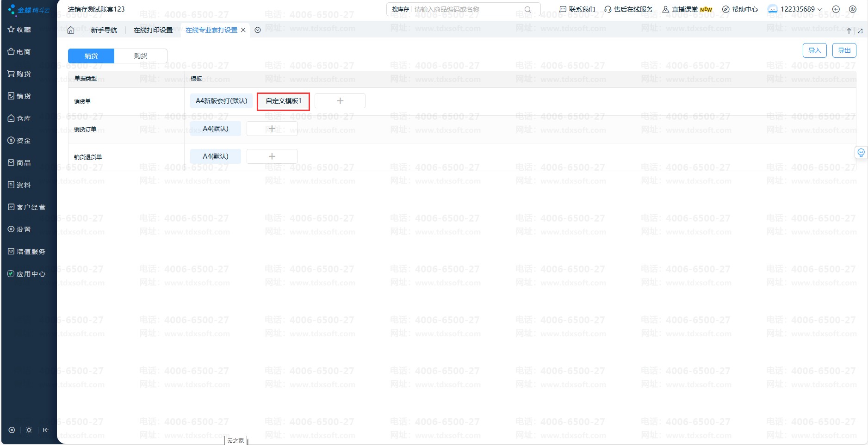Click the 导出 button
This screenshot has height=445, width=868.
844,50
